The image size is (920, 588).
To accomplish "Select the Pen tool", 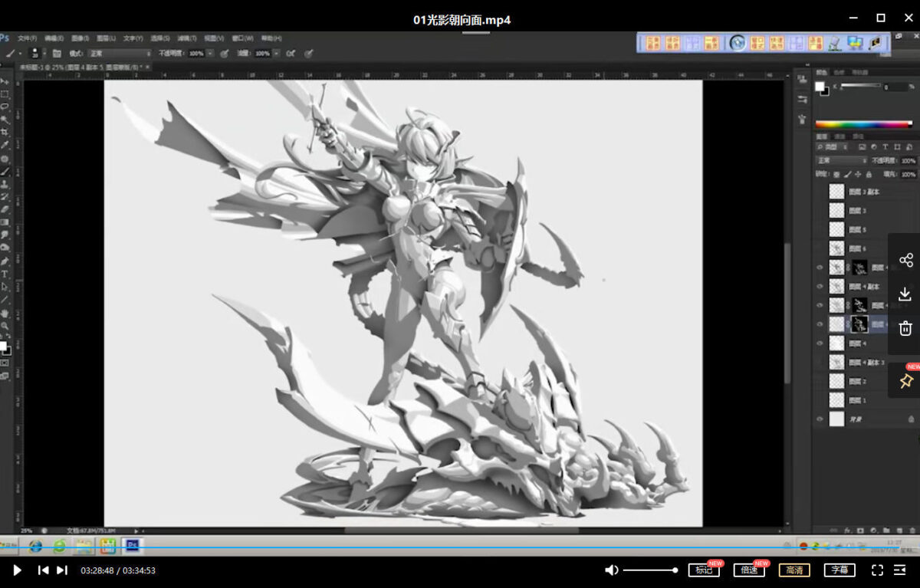I will pos(5,261).
